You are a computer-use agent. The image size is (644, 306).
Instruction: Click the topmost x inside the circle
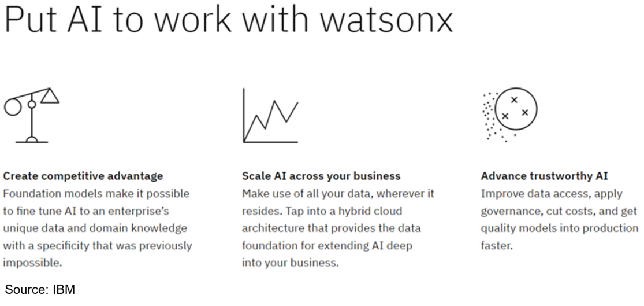pos(515,99)
